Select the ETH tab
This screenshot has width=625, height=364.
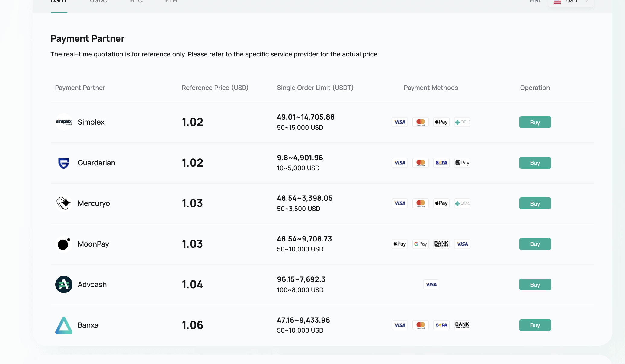[x=171, y=2]
